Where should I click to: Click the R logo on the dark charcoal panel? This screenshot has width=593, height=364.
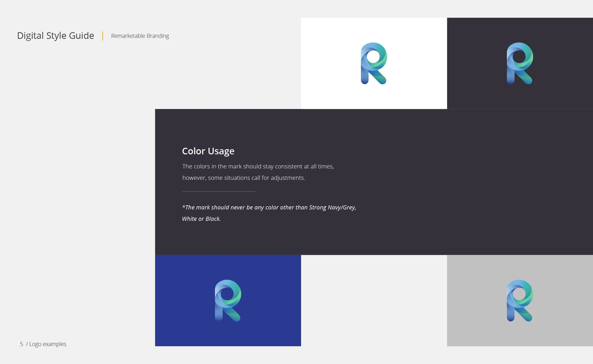520,63
